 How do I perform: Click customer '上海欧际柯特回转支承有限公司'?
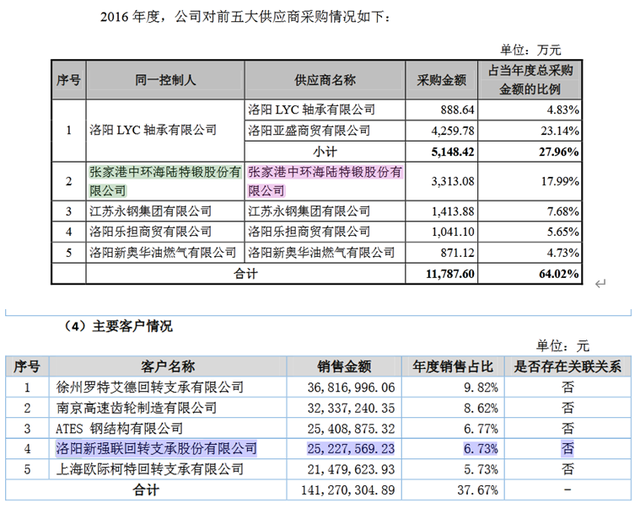(x=150, y=469)
